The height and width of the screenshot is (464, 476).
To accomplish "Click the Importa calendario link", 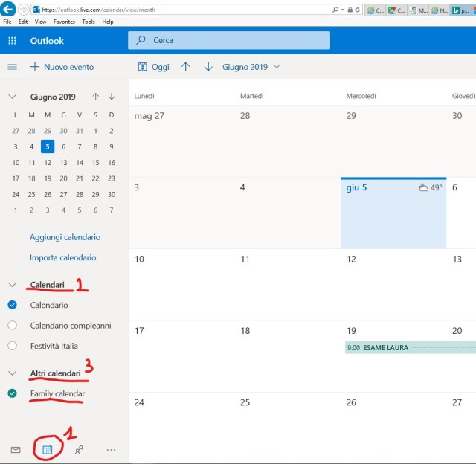I will click(62, 257).
